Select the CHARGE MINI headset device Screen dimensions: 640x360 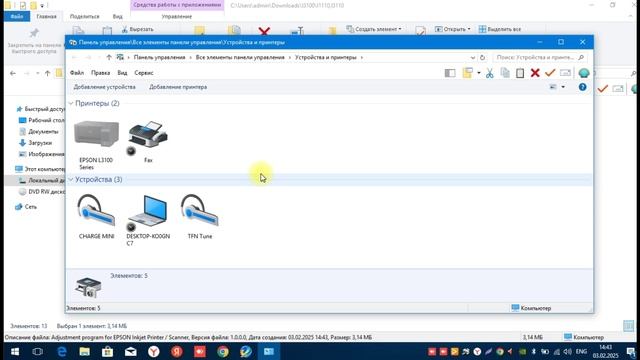click(x=96, y=216)
